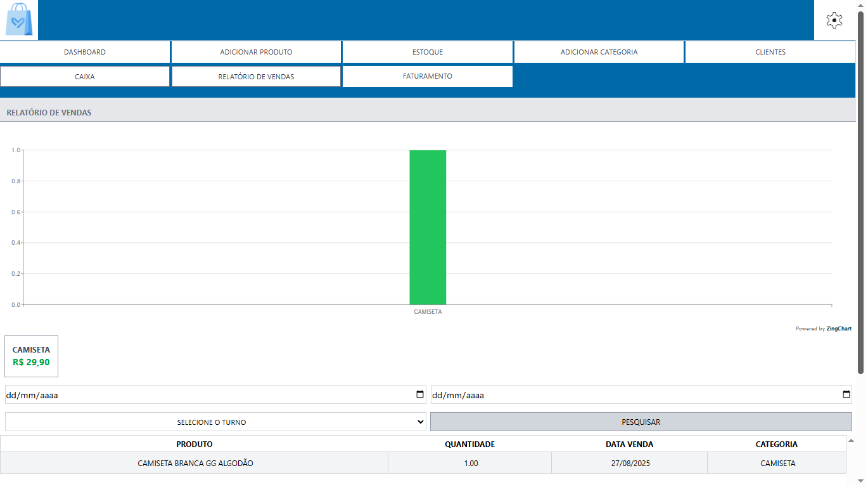The width and height of the screenshot is (868, 487).
Task: Click the Camiseta Branca GG Algodão row
Action: click(195, 464)
